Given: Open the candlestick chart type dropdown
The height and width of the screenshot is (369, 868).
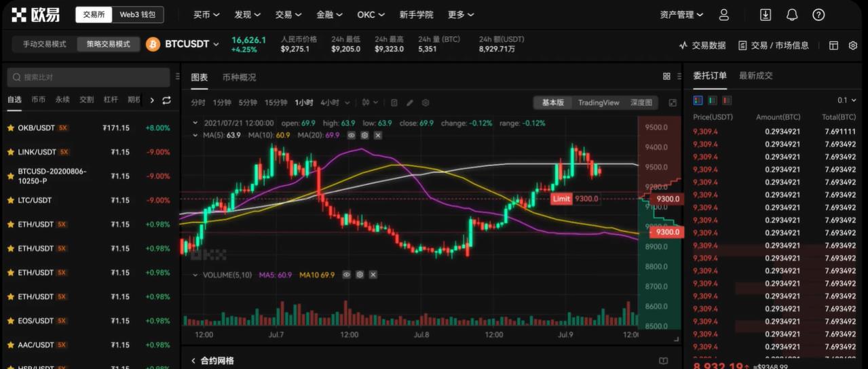Looking at the screenshot, I should tap(370, 102).
